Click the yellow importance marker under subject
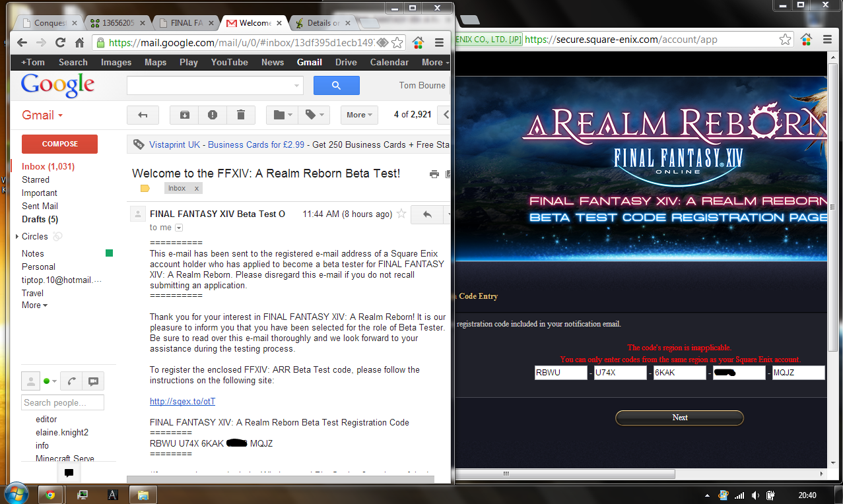Viewport: 843px width, 504px height. point(145,189)
